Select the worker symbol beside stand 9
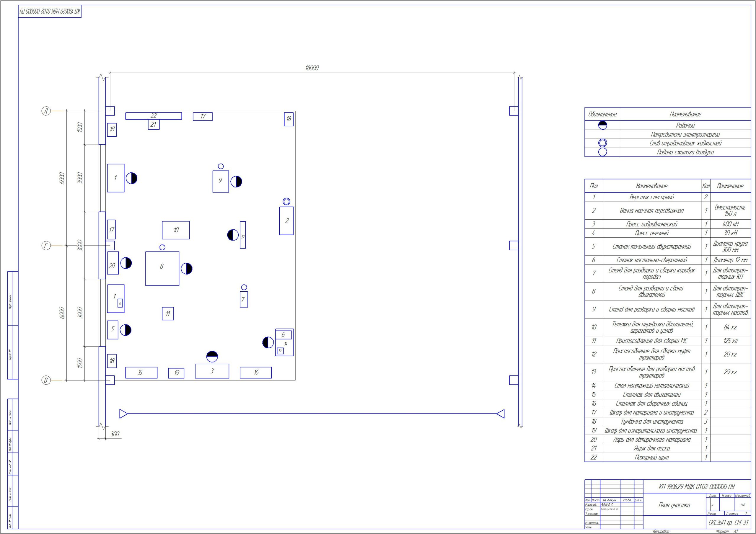 click(236, 182)
